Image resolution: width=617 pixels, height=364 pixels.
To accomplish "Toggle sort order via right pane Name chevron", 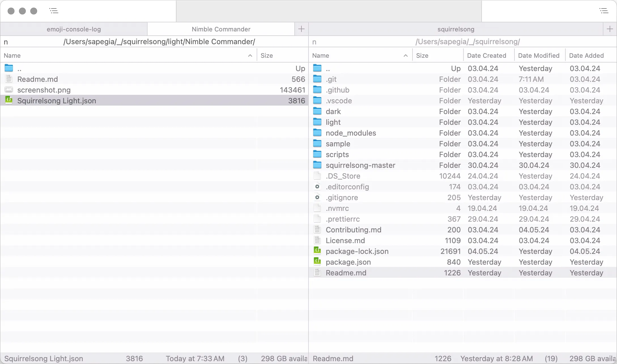I will coord(406,55).
